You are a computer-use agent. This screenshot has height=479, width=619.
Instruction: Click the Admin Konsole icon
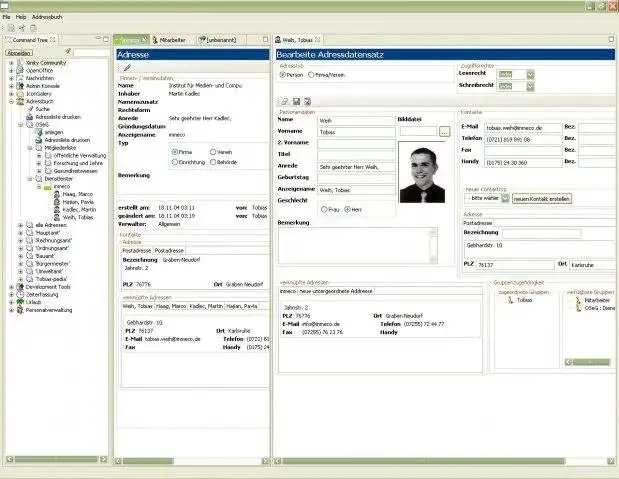click(20, 86)
